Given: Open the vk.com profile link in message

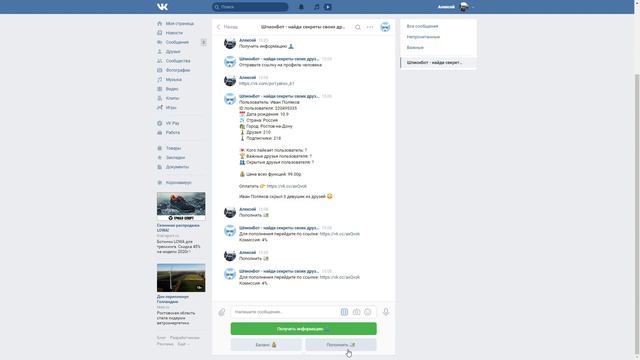Looking at the screenshot, I should [x=267, y=83].
